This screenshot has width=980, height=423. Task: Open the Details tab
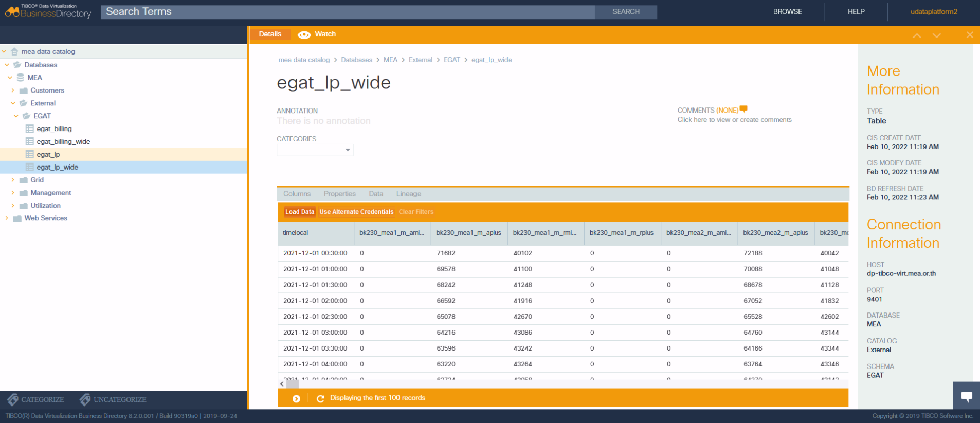pyautogui.click(x=270, y=34)
